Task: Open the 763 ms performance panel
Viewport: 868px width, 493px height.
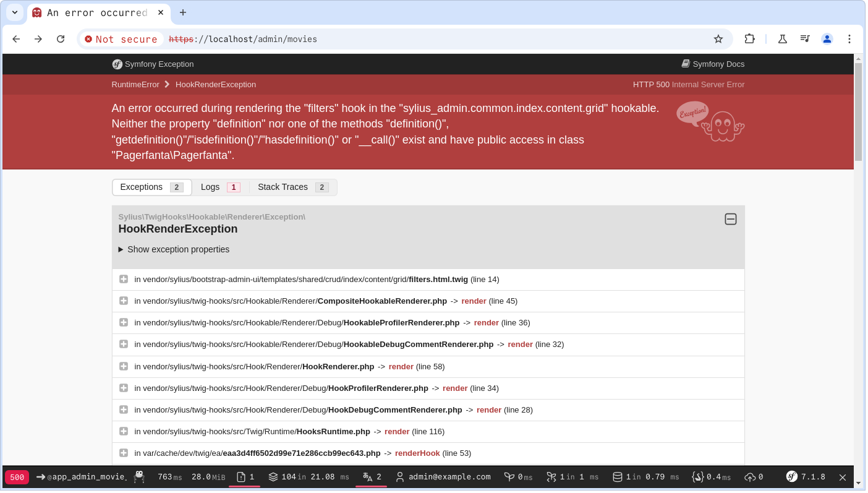Action: 170,477
